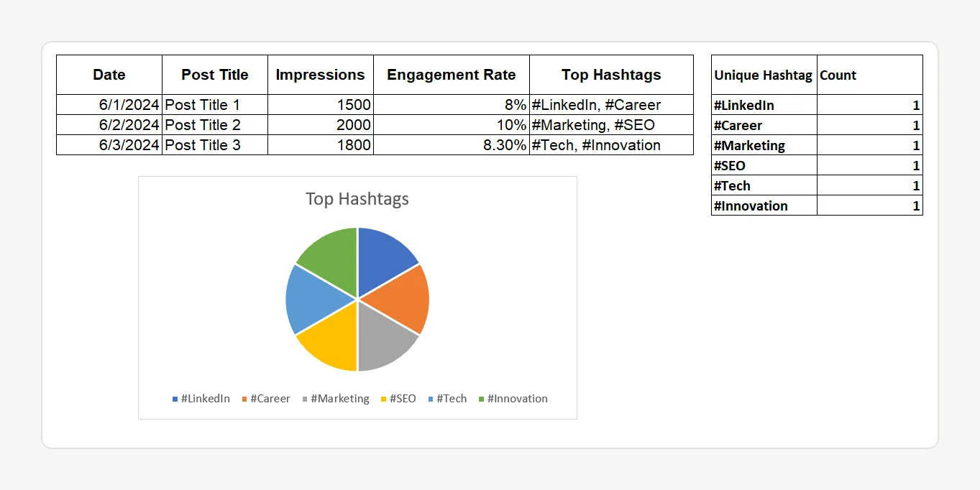Select the Engagement Rate header cell
This screenshot has height=490, width=980.
tap(452, 75)
